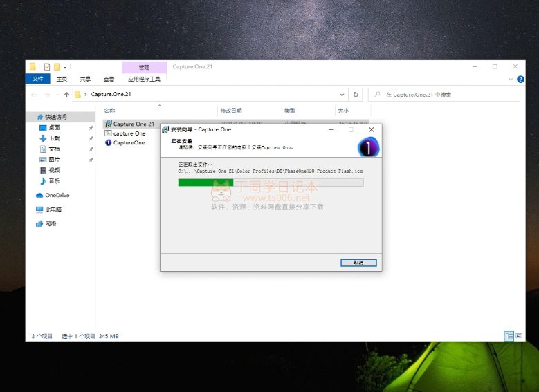Open Quick Access toolbar customize dropdown

pyautogui.click(x=65, y=67)
